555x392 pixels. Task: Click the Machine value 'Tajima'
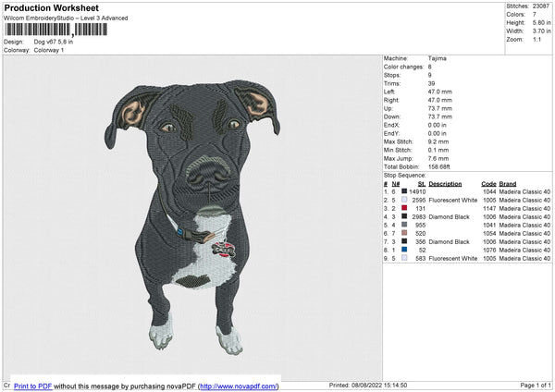tap(438, 58)
